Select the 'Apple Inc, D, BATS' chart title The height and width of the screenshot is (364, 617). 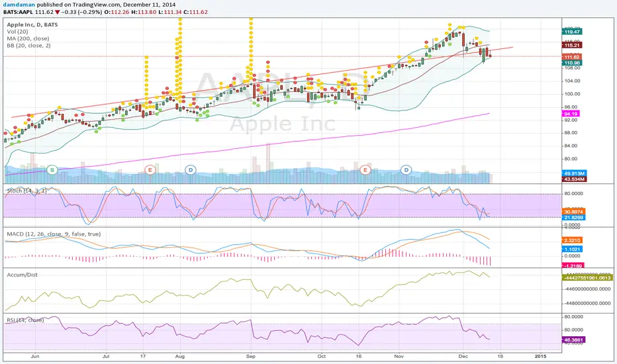tap(32, 24)
